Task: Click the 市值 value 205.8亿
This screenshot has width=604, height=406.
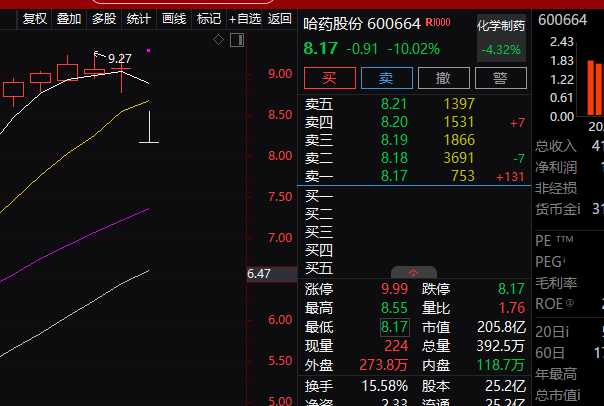Action: pyautogui.click(x=502, y=327)
